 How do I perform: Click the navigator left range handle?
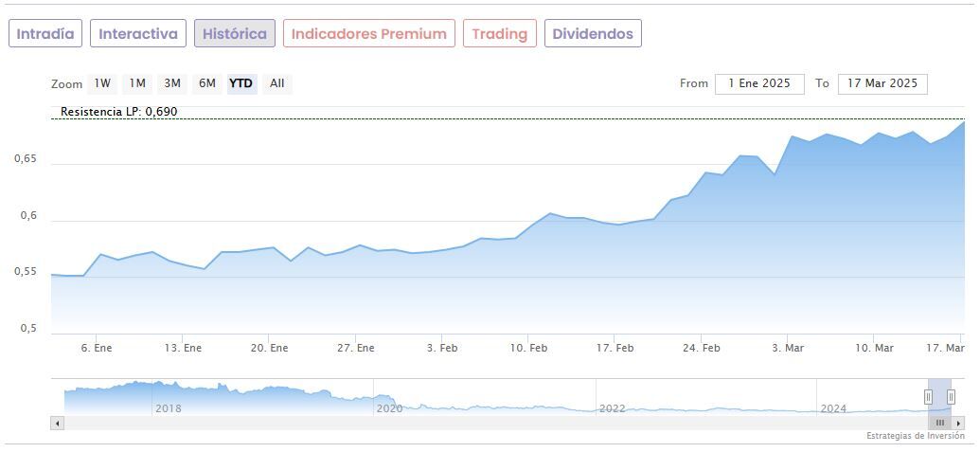928,397
